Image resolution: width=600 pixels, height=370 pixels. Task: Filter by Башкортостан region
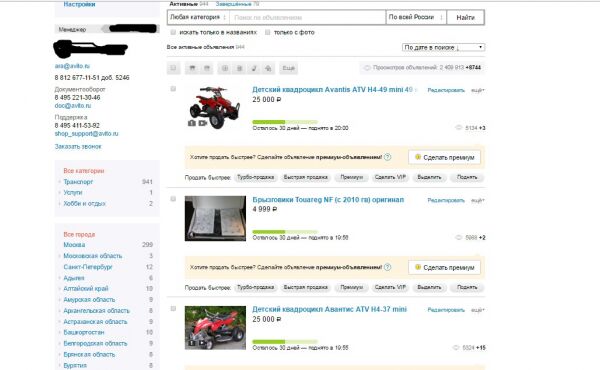coord(84,332)
